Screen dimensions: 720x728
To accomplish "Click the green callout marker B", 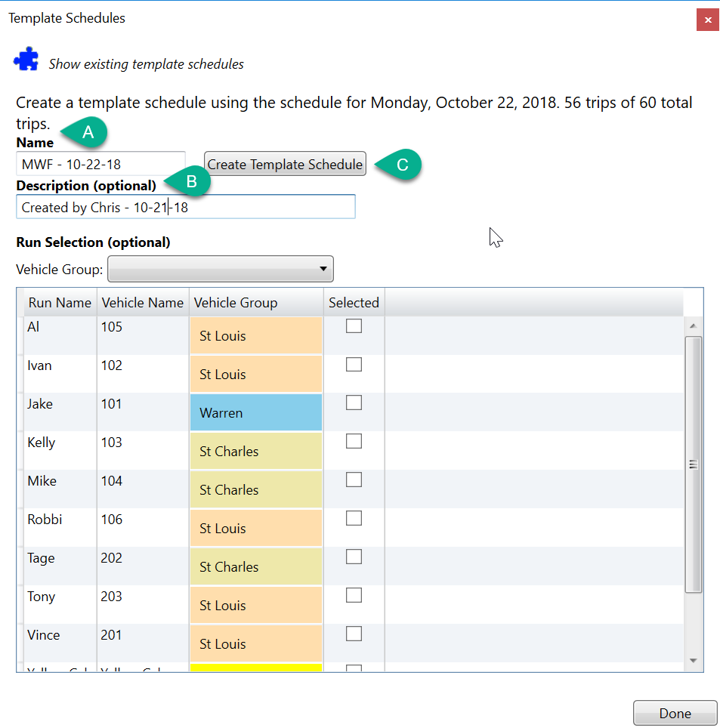I will point(190,181).
